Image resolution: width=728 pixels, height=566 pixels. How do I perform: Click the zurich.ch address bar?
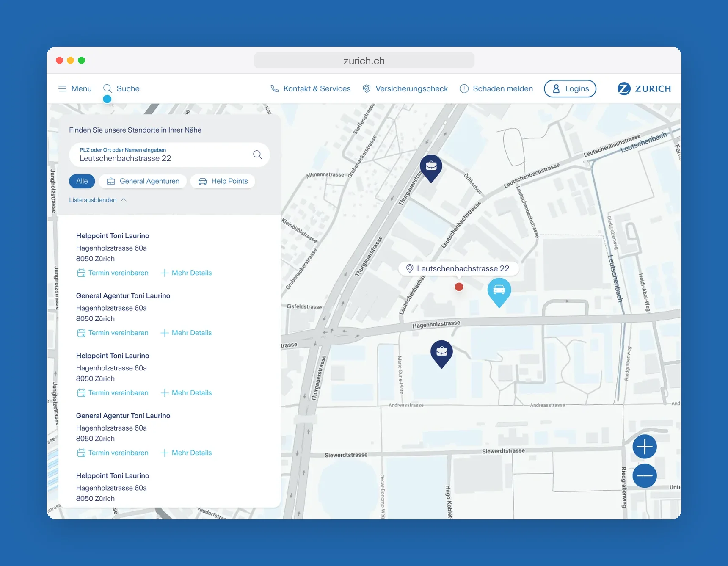click(364, 61)
